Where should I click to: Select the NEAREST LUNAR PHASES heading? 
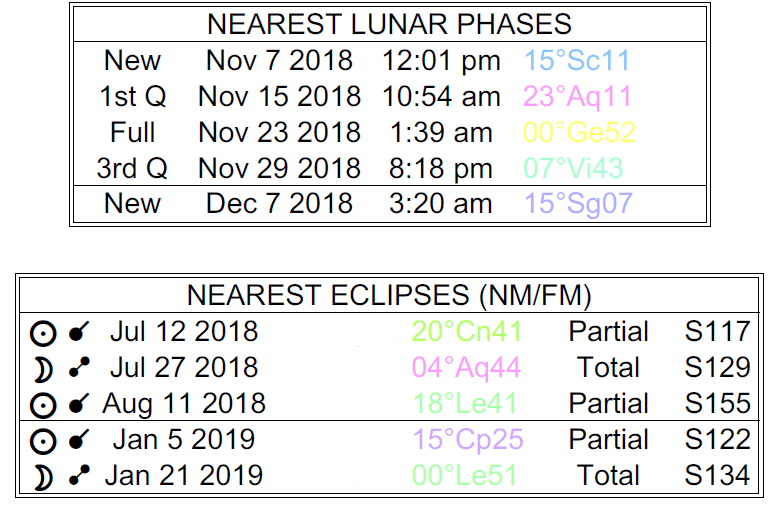coord(389,24)
